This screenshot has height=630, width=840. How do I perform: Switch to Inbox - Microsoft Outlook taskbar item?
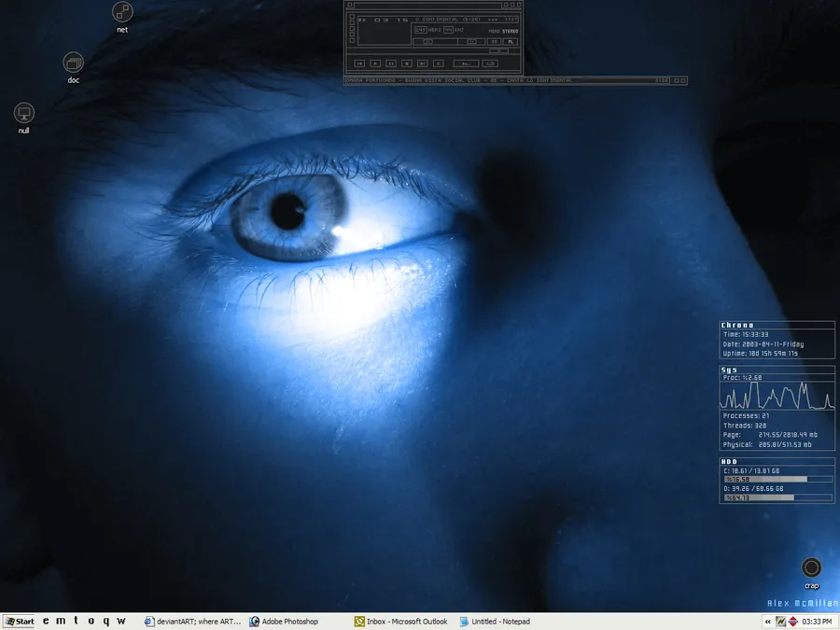tap(401, 622)
